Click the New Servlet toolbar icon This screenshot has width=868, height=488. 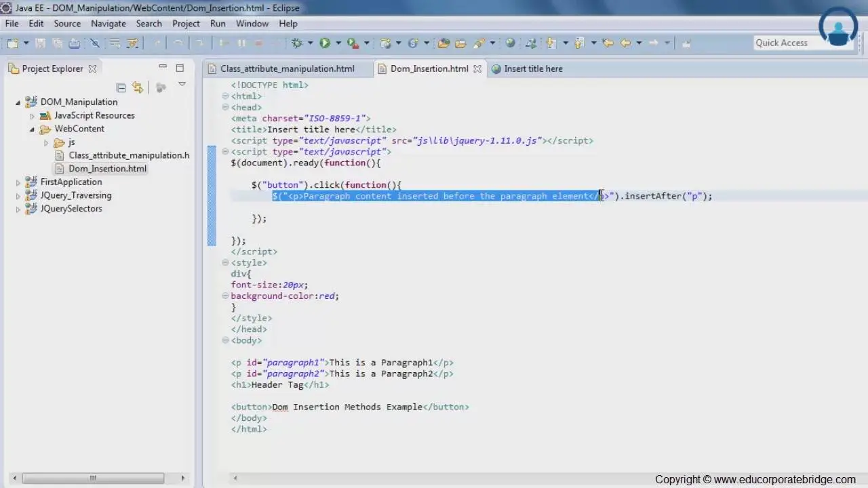coord(413,43)
